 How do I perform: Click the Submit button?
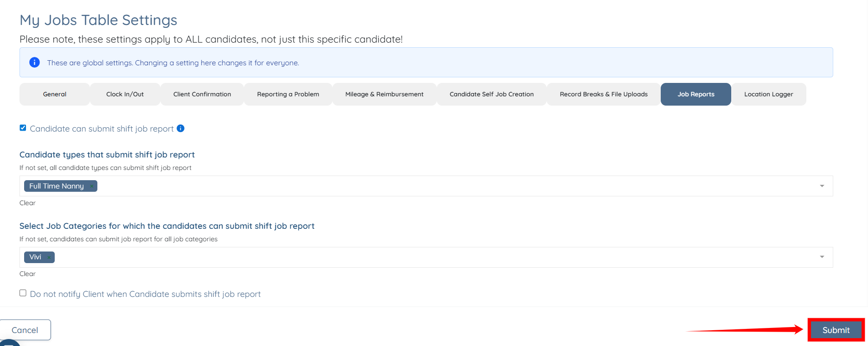(x=836, y=330)
